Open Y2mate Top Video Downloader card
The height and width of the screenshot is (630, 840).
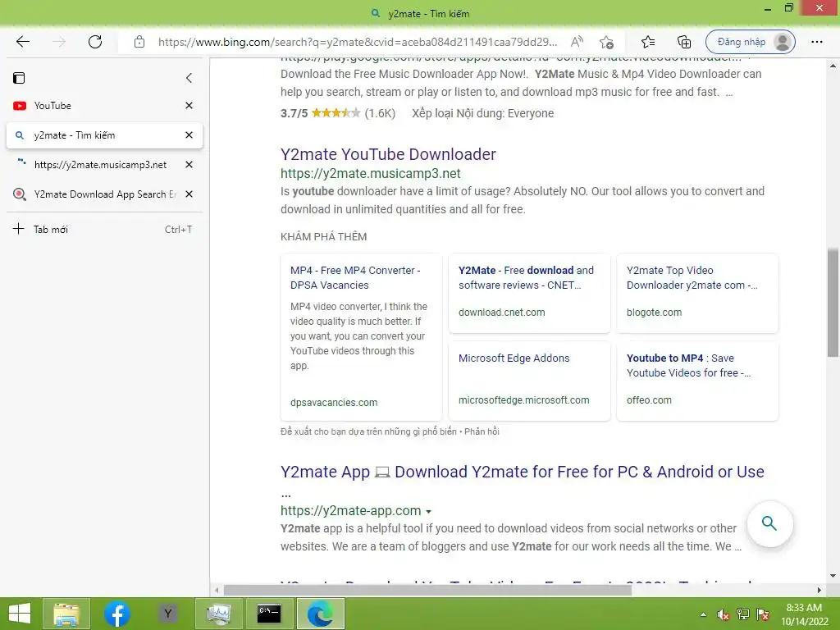[x=697, y=293]
